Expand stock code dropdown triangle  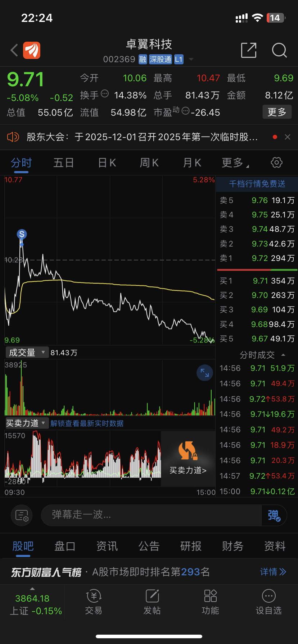tap(191, 59)
